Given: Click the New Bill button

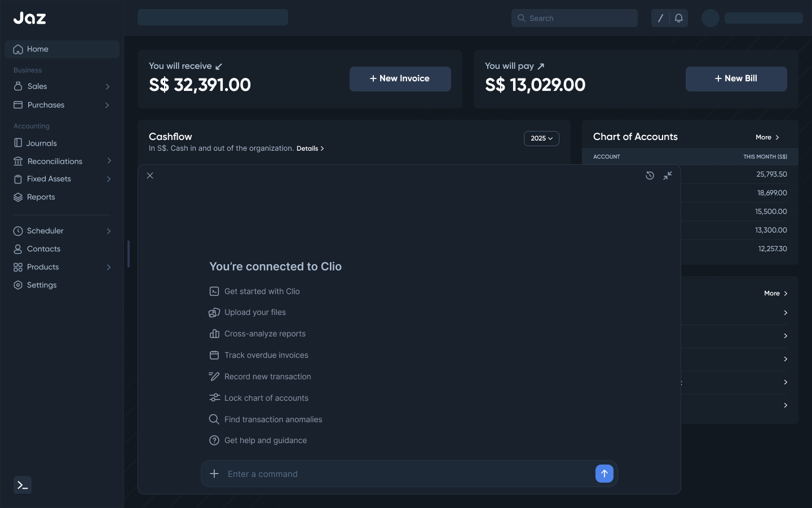Looking at the screenshot, I should (736, 79).
